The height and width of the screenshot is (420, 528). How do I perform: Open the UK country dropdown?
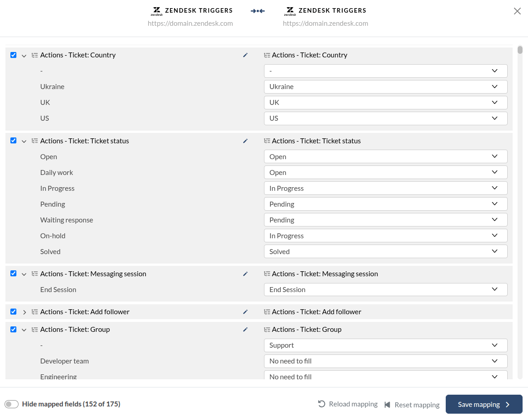pyautogui.click(x=386, y=102)
